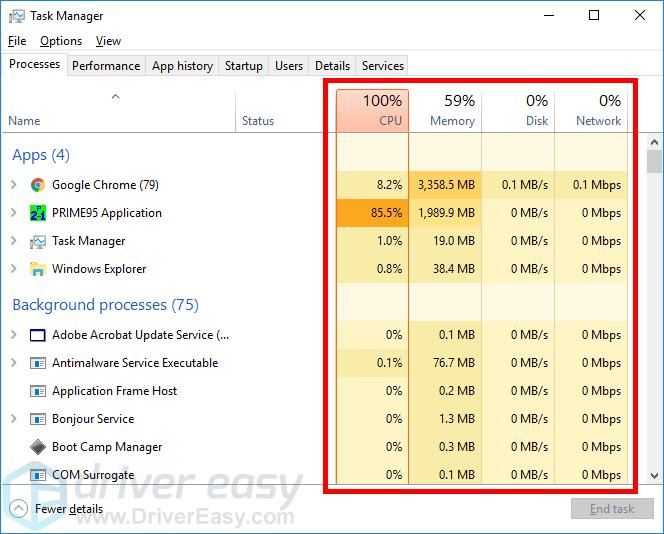This screenshot has width=664, height=534.
Task: Click the Windows Explorer folder icon
Action: 38,269
